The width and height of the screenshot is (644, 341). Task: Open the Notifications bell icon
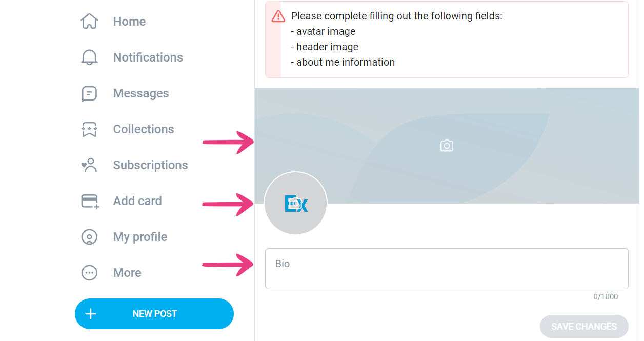click(89, 57)
